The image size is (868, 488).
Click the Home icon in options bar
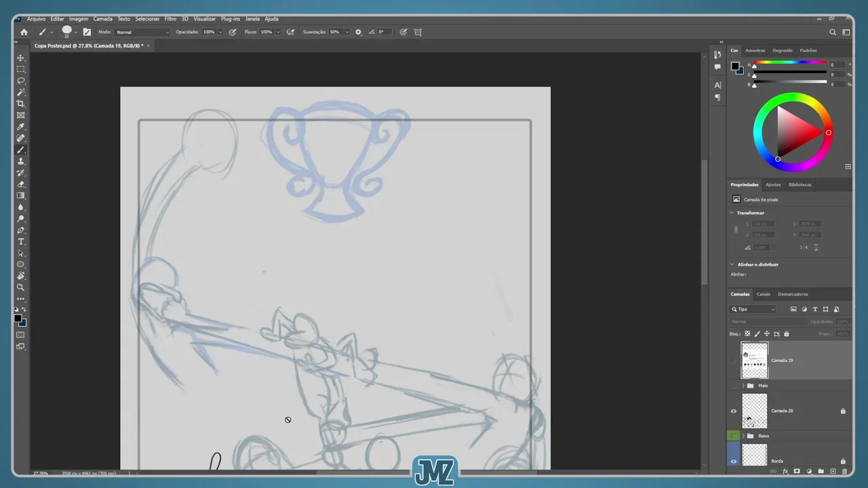(24, 32)
